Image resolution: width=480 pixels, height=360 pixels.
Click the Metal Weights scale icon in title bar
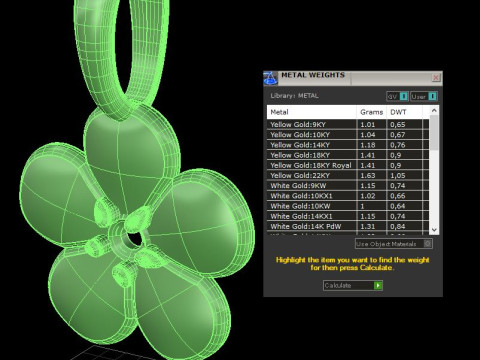click(270, 78)
